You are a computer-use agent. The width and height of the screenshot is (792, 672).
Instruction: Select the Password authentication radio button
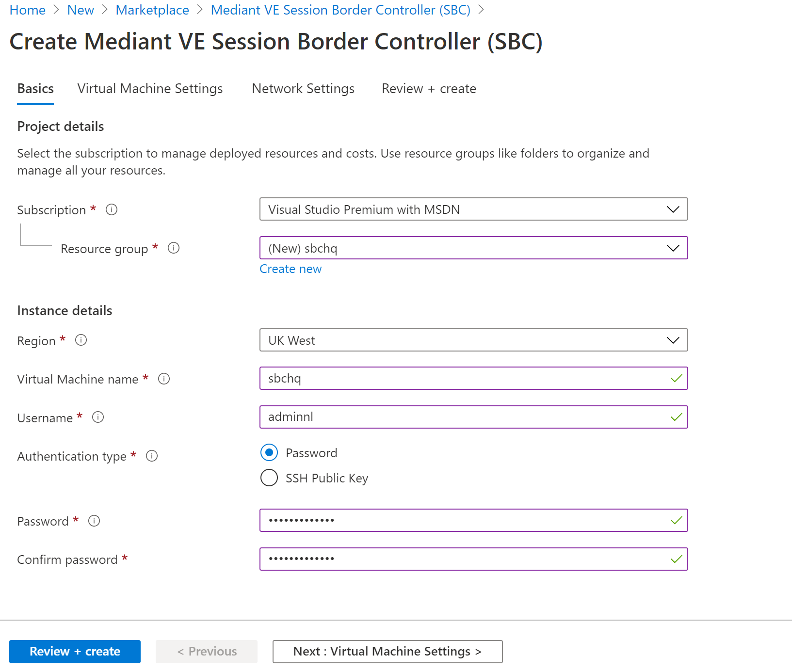pyautogui.click(x=269, y=453)
